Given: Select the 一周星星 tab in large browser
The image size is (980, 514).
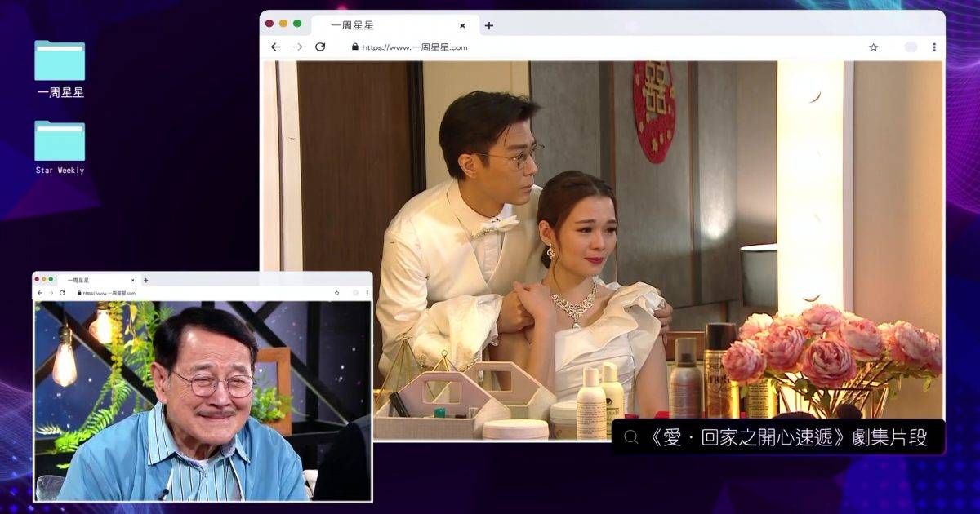Looking at the screenshot, I should point(394,25).
